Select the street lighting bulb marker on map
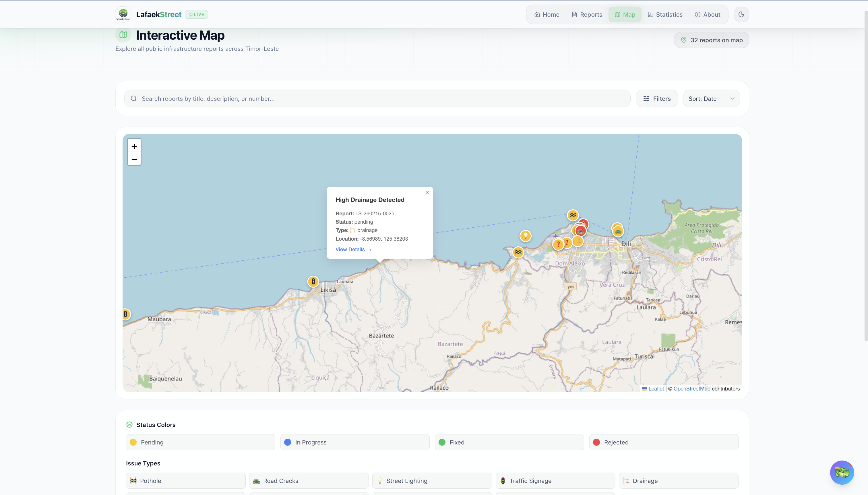 click(x=526, y=236)
